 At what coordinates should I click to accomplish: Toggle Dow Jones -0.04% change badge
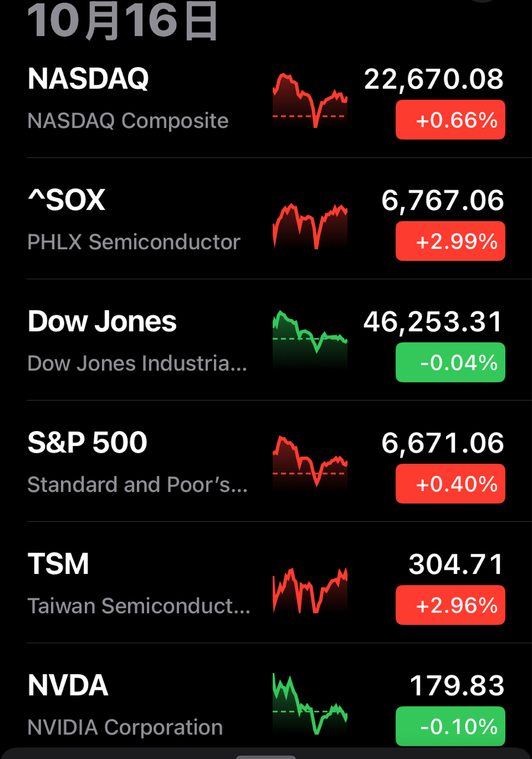pos(450,362)
